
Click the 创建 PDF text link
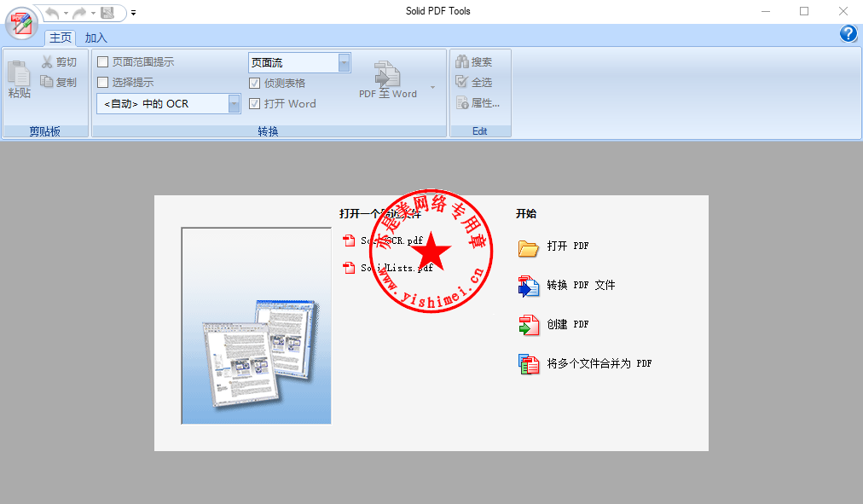point(568,324)
